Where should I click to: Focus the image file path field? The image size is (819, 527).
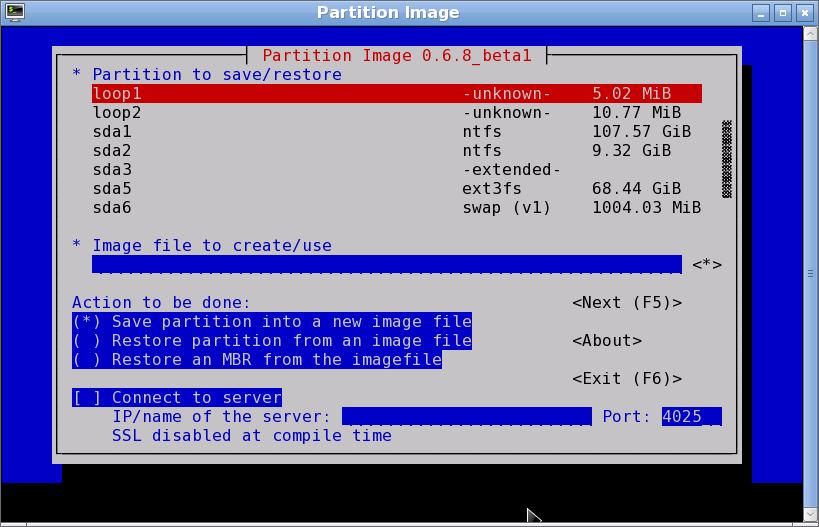[387, 264]
